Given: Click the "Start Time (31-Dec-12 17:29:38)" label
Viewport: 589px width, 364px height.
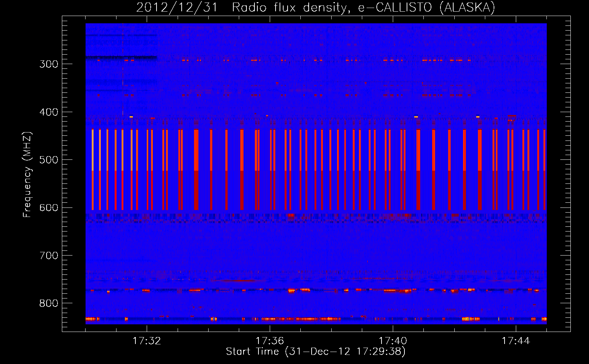Looking at the screenshot, I should coord(316,352).
